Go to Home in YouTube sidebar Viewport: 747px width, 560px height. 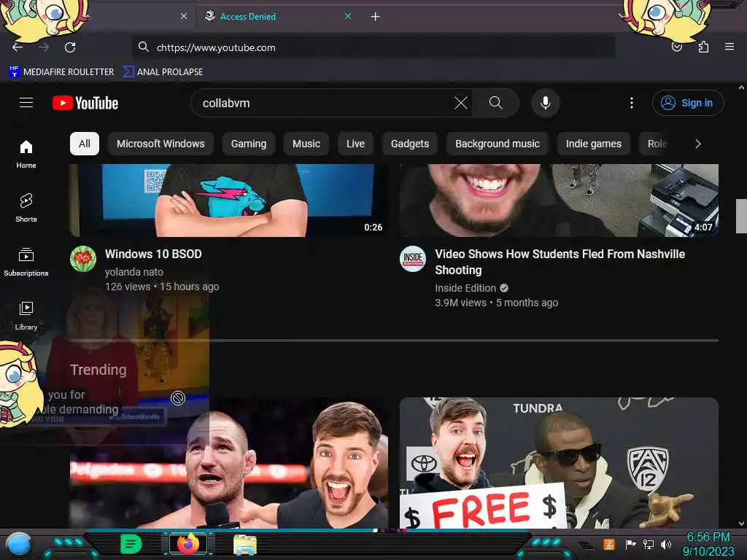[x=26, y=155]
